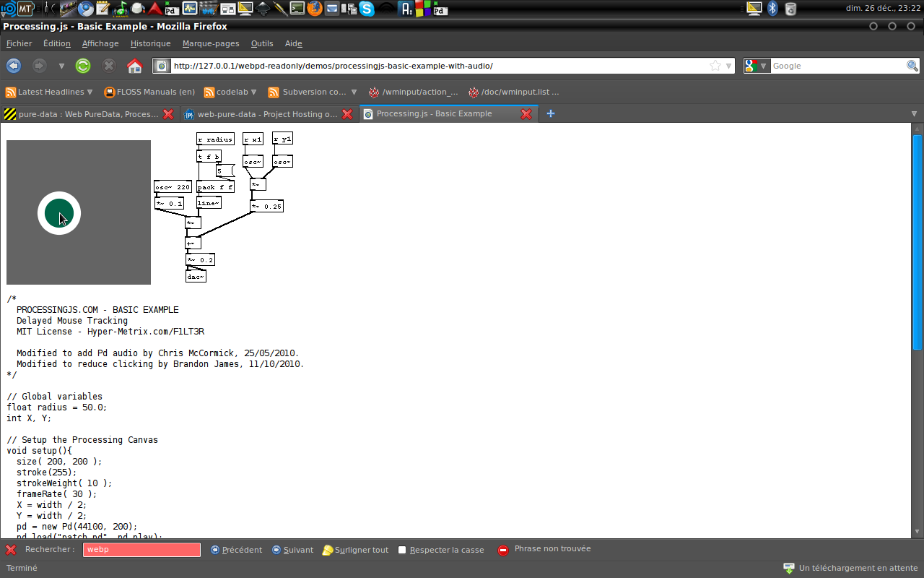This screenshot has width=924, height=578.
Task: Open the Aide menu
Action: (x=294, y=43)
